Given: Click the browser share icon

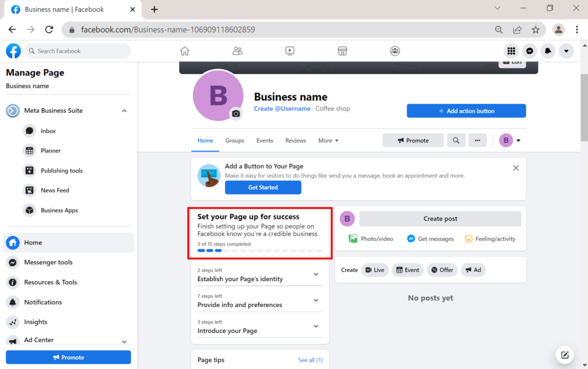Looking at the screenshot, I should pos(517,30).
